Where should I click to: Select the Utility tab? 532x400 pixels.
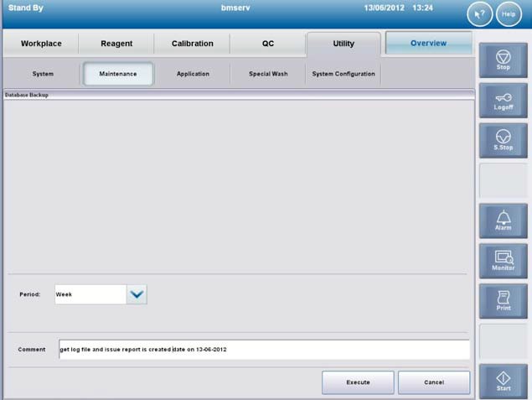(x=343, y=44)
